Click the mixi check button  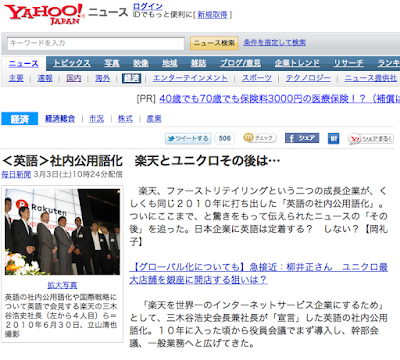(260, 138)
